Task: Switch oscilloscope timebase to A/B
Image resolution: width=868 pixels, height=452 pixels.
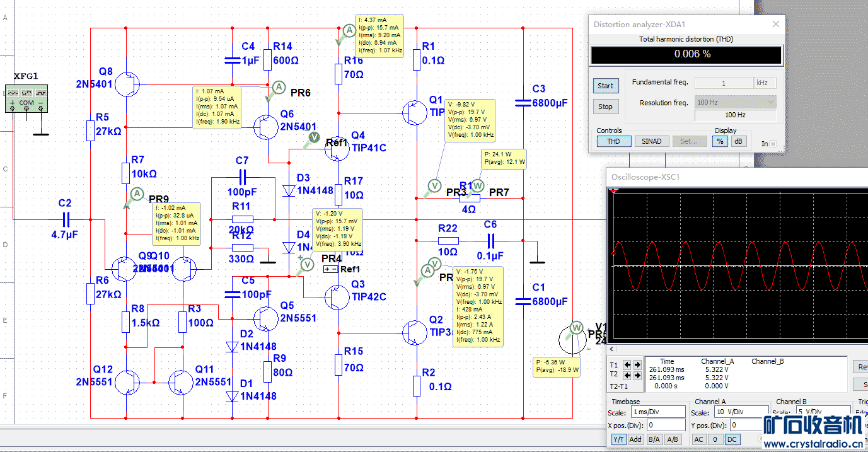Action: point(673,439)
